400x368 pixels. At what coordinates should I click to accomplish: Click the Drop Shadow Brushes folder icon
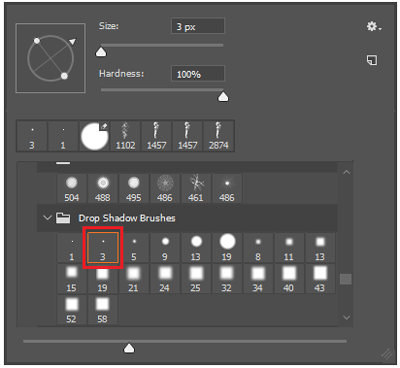[x=63, y=218]
